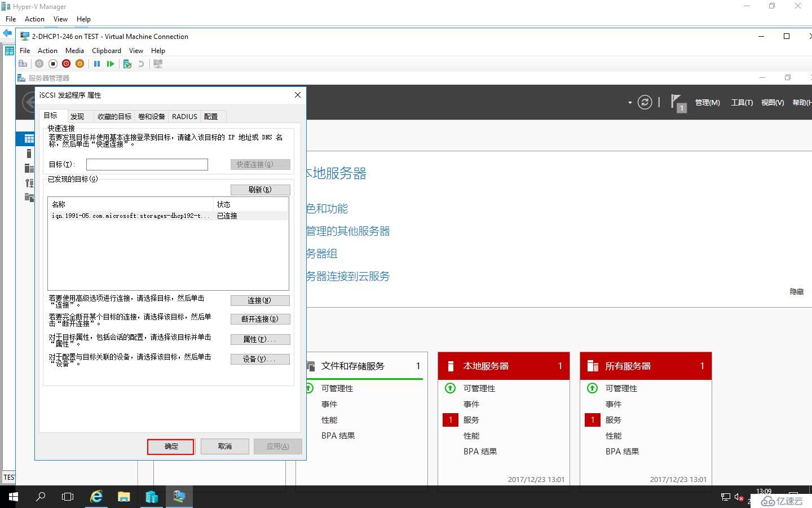Launch Internet Explorer from the taskbar

point(96,497)
